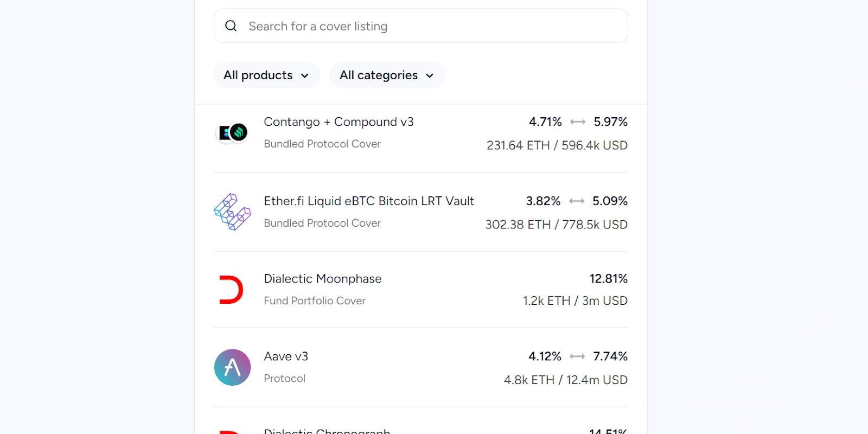Click the arrow icon between 4.71% and 5.97%
The width and height of the screenshot is (868, 434).
click(578, 122)
